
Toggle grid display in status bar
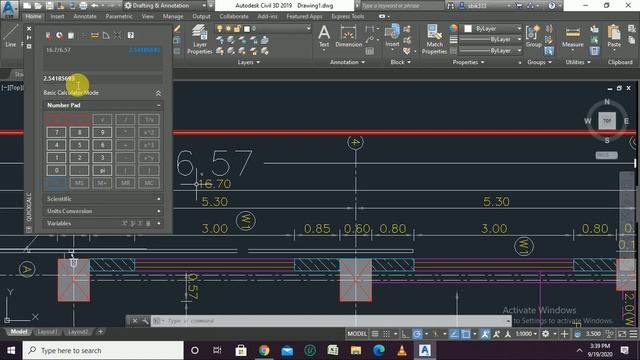point(375,334)
